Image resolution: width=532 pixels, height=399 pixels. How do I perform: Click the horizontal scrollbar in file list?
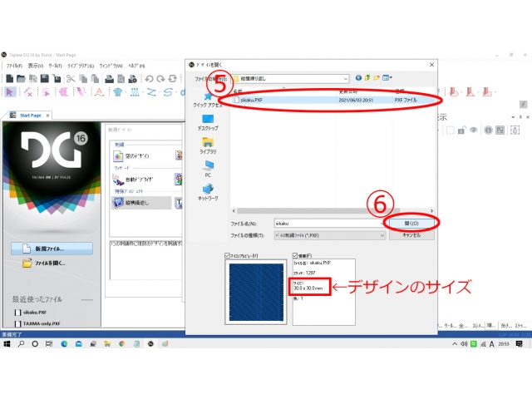(x=318, y=210)
